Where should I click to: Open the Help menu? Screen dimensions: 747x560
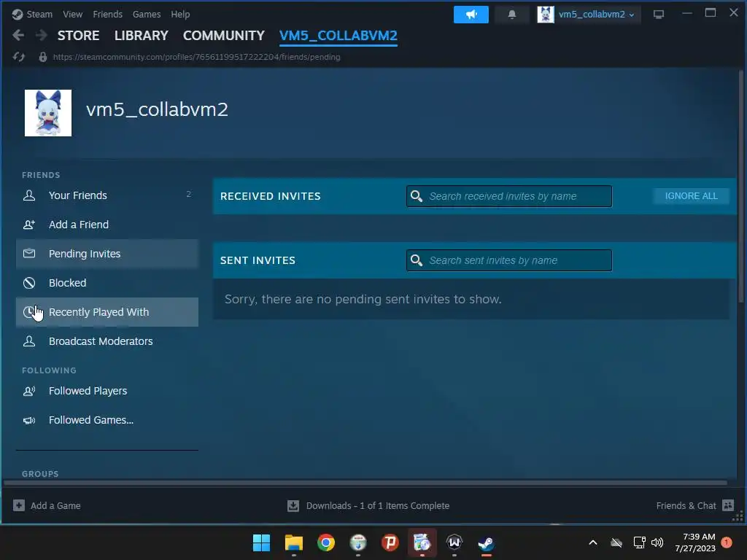click(181, 15)
